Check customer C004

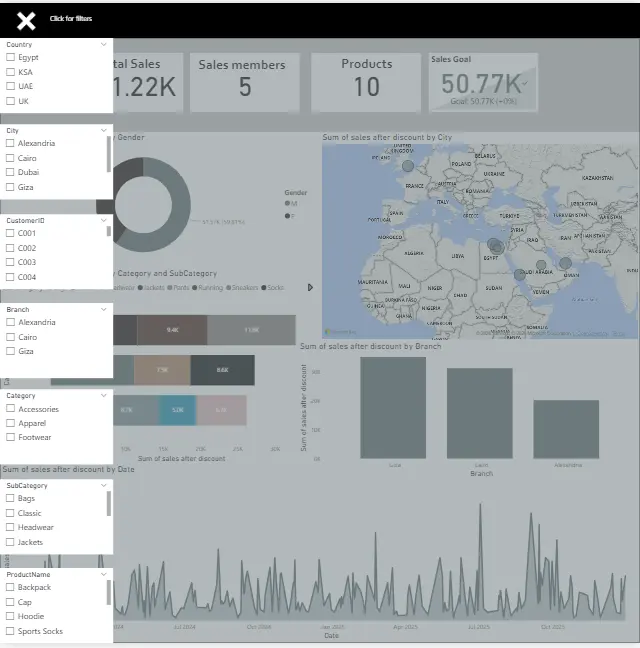(10, 277)
